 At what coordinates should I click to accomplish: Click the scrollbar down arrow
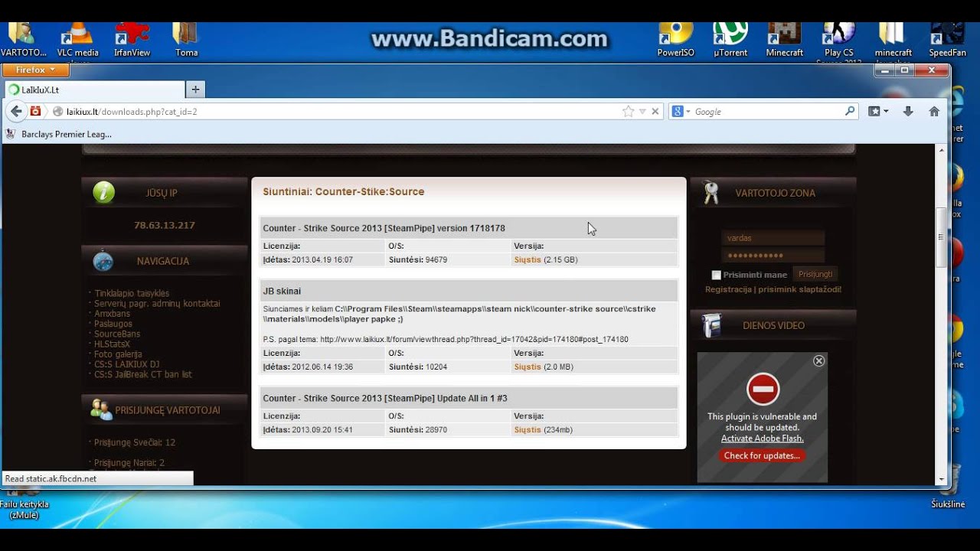point(942,479)
